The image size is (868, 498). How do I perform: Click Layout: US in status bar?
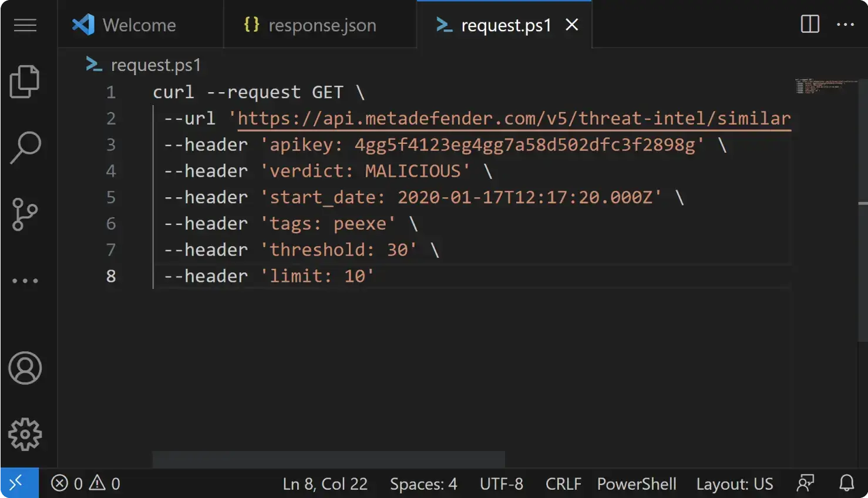tap(735, 484)
